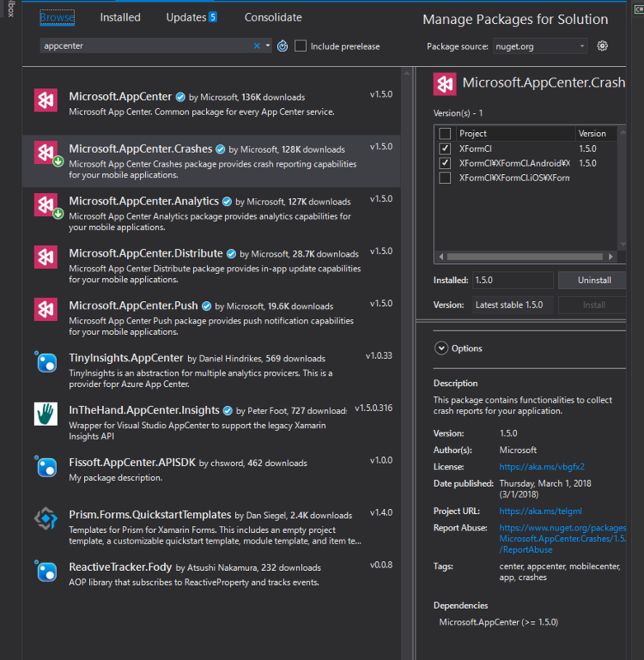Click the refresh search results icon
This screenshot has width=644, height=660.
click(282, 46)
